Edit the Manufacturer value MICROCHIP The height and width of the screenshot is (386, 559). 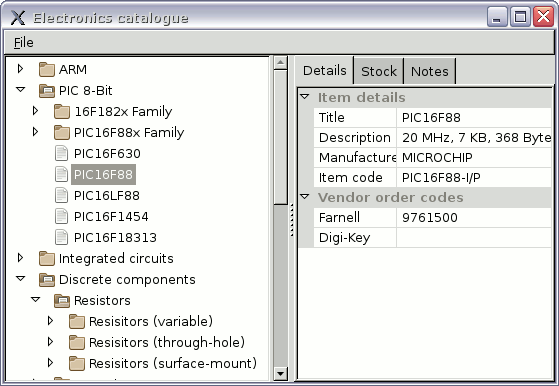tap(474, 158)
